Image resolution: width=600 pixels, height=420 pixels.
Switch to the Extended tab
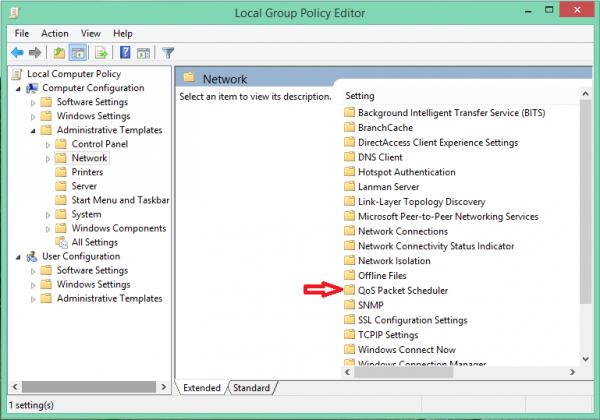tap(202, 387)
